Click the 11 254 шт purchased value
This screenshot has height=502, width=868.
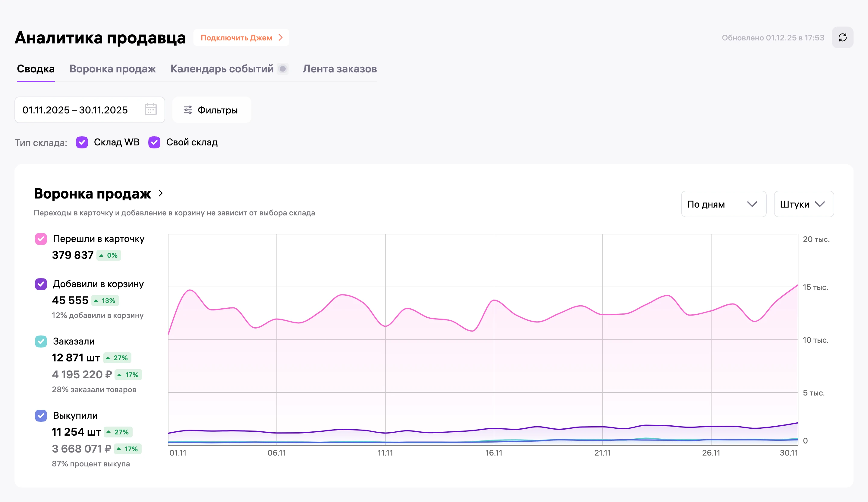[x=76, y=432]
